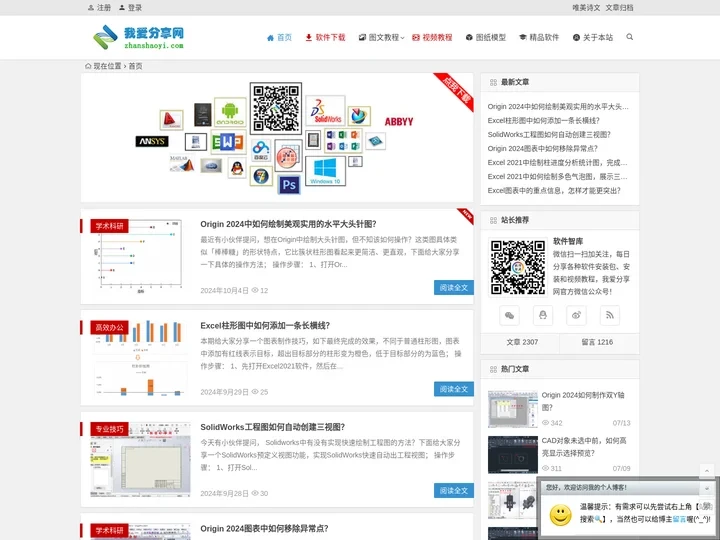720x540 pixels.
Task: Click the Android icon in banner
Action: pyautogui.click(x=230, y=112)
